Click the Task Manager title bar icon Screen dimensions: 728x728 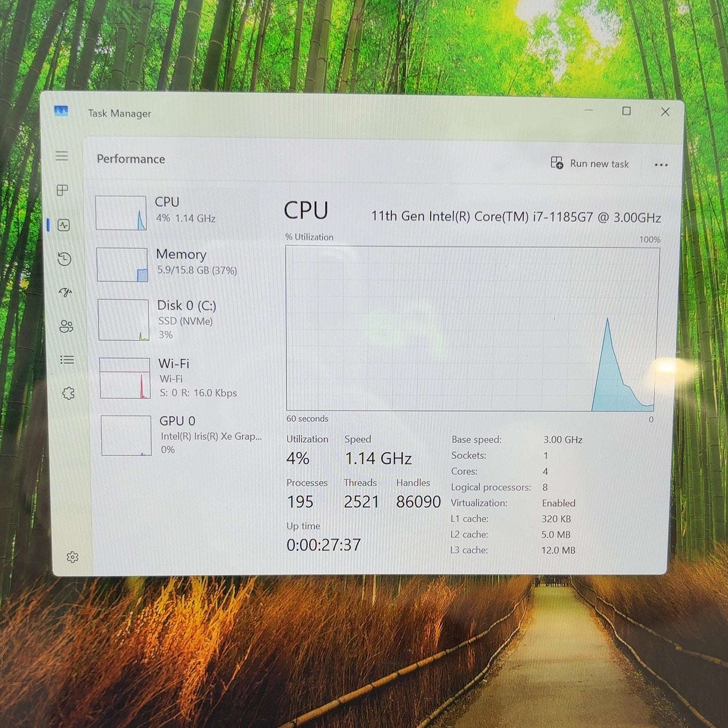[61, 111]
